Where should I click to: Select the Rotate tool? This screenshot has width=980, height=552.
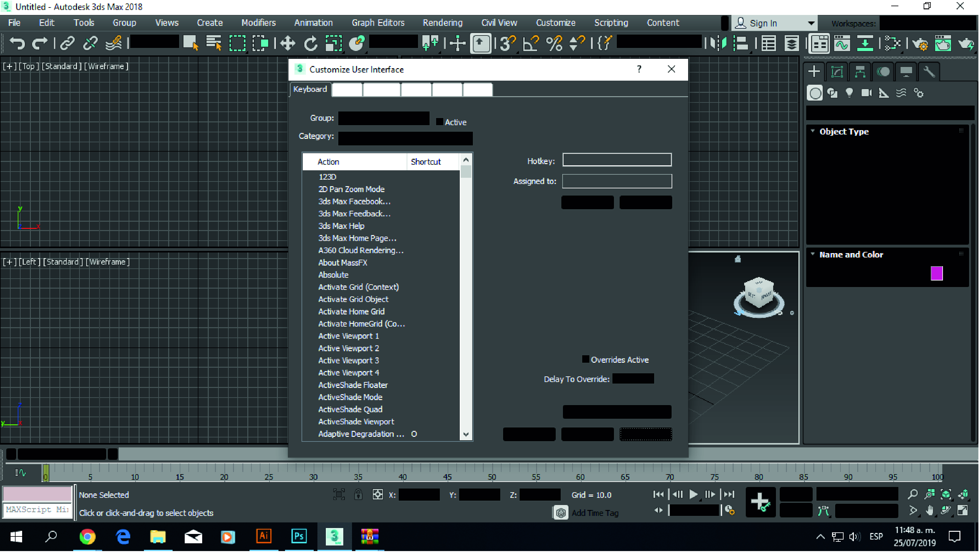tap(311, 43)
